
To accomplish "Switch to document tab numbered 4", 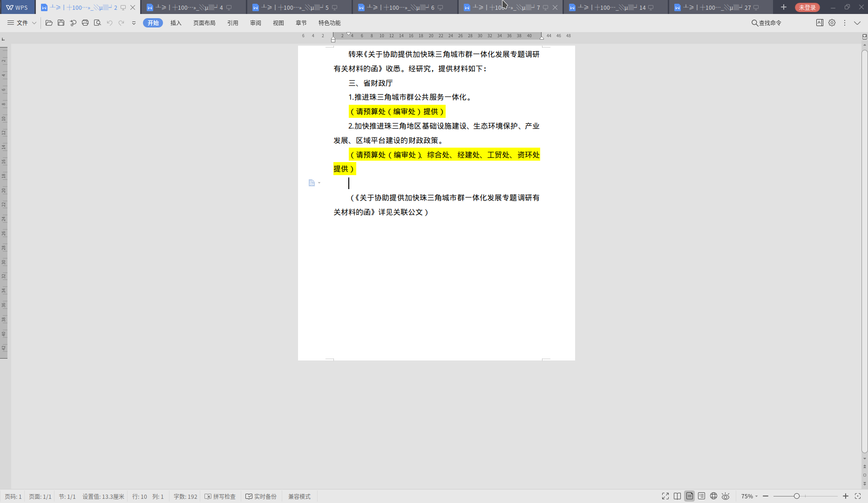I will tap(193, 7).
